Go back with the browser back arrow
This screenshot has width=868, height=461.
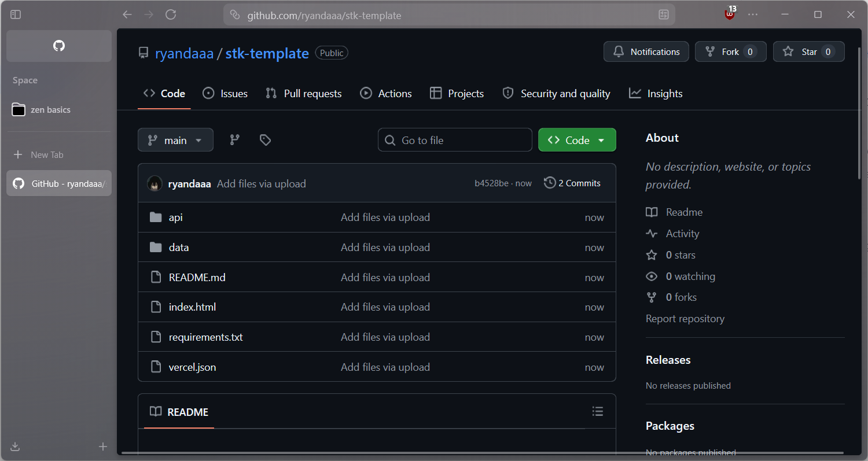pyautogui.click(x=127, y=14)
